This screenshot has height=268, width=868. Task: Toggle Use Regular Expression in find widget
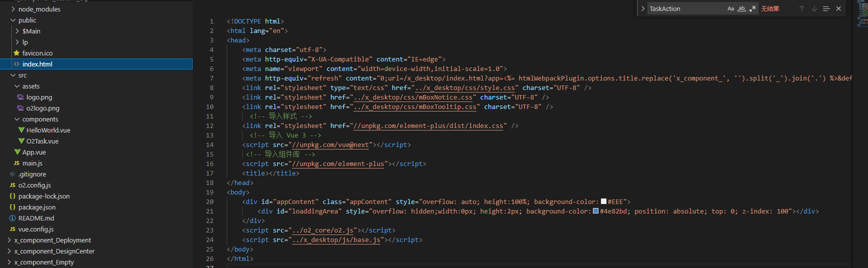[x=753, y=8]
